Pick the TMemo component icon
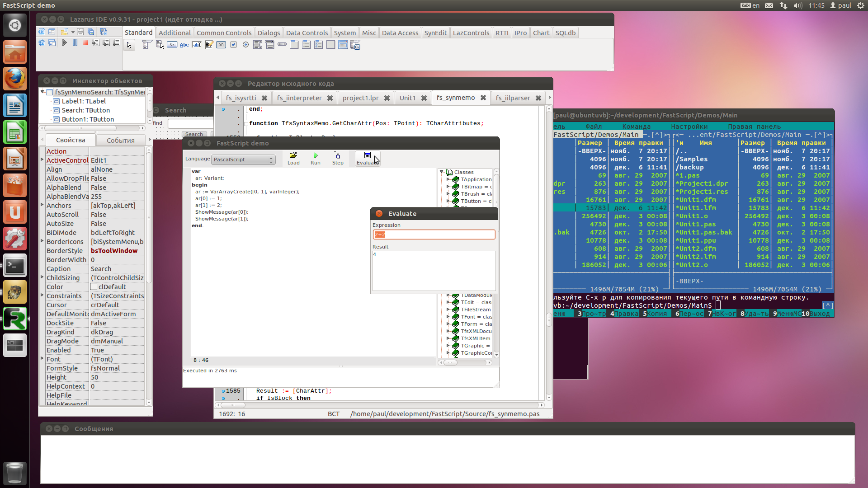Screen dimensions: 868x488 (x=209, y=45)
